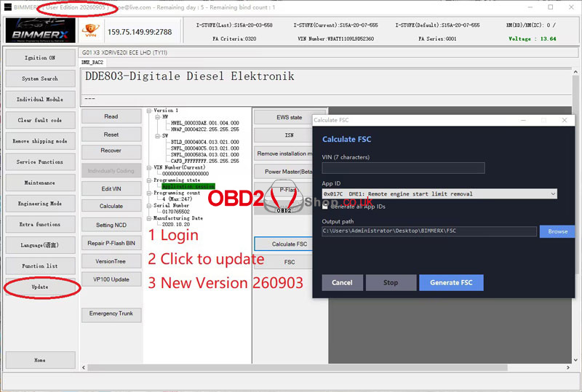582x392 pixels.
Task: Open Service Functions
Action: 40,162
